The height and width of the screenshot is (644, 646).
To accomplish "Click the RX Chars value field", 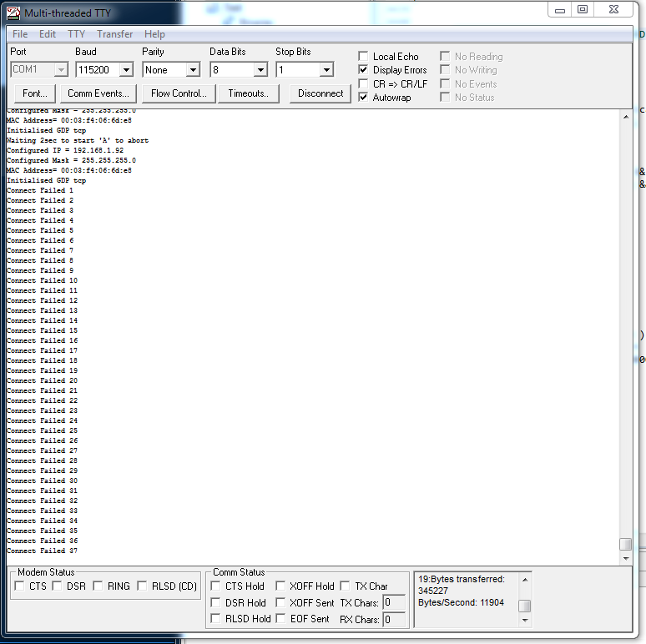I will pos(393,619).
